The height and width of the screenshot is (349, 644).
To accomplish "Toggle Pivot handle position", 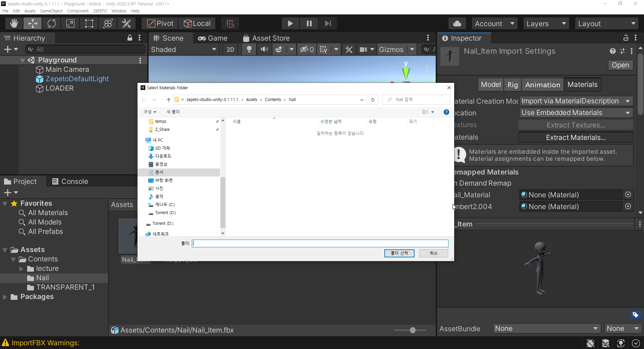I will click(x=160, y=23).
